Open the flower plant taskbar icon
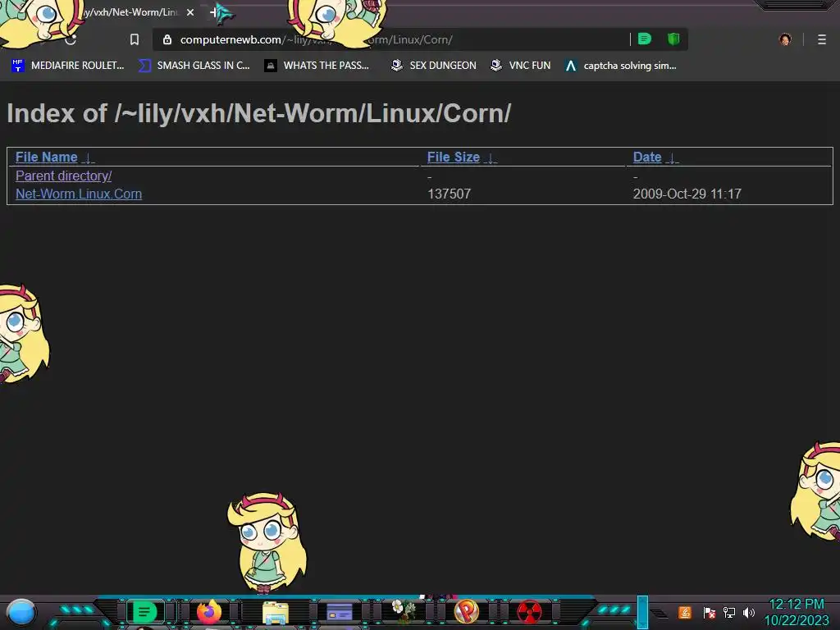This screenshot has width=840, height=630. (404, 610)
